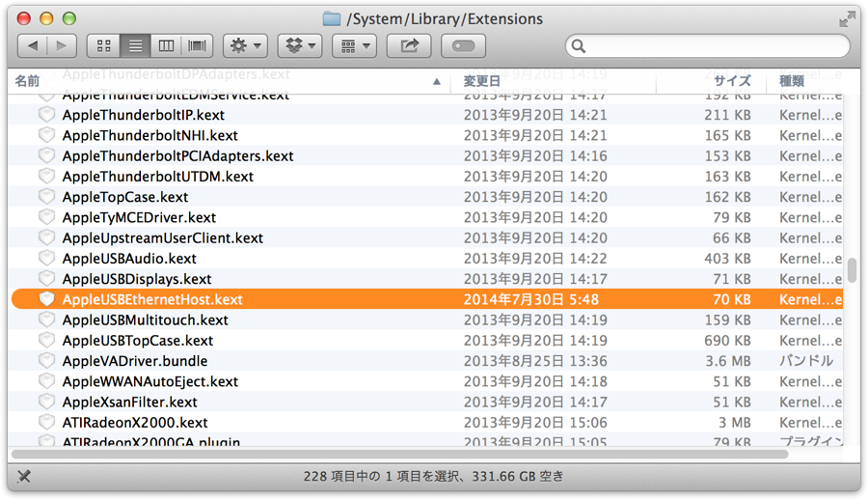This screenshot has height=500, width=868.
Task: Select AppleWWANAutoEject.kext icon
Action: 46,381
